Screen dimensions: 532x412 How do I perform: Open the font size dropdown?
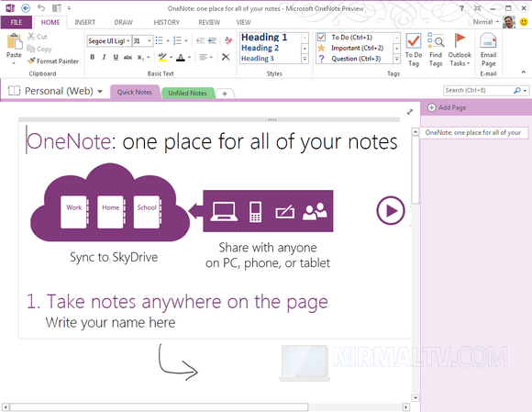tap(150, 40)
